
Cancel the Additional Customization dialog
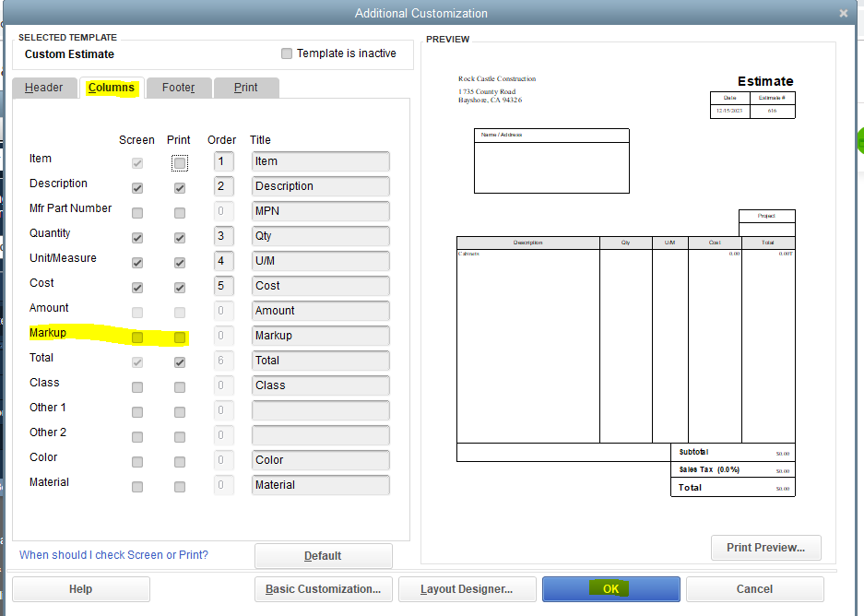pyautogui.click(x=755, y=589)
